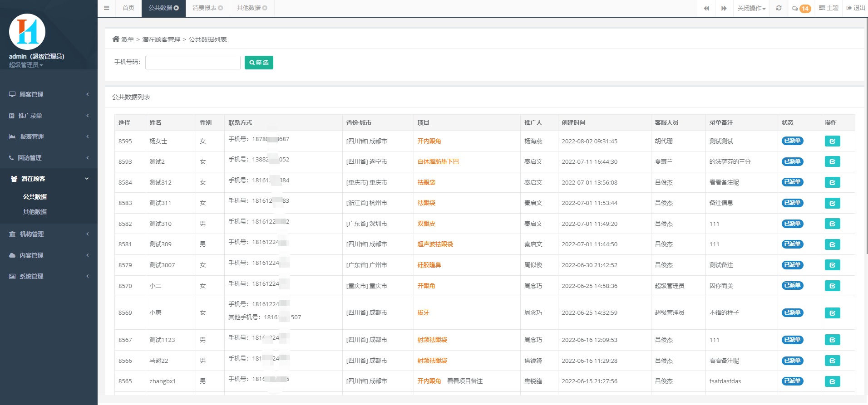
Task: Click the 手机号码 input field
Action: point(192,63)
